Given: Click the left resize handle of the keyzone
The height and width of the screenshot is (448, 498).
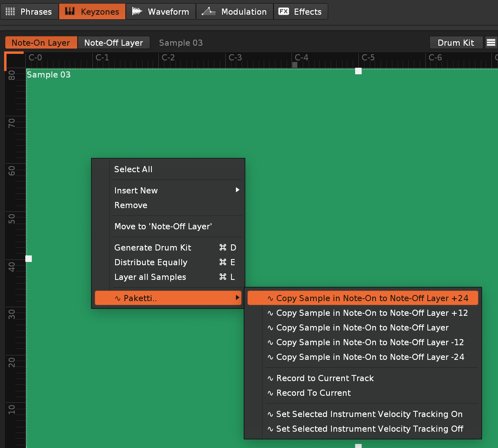Looking at the screenshot, I should (x=29, y=259).
